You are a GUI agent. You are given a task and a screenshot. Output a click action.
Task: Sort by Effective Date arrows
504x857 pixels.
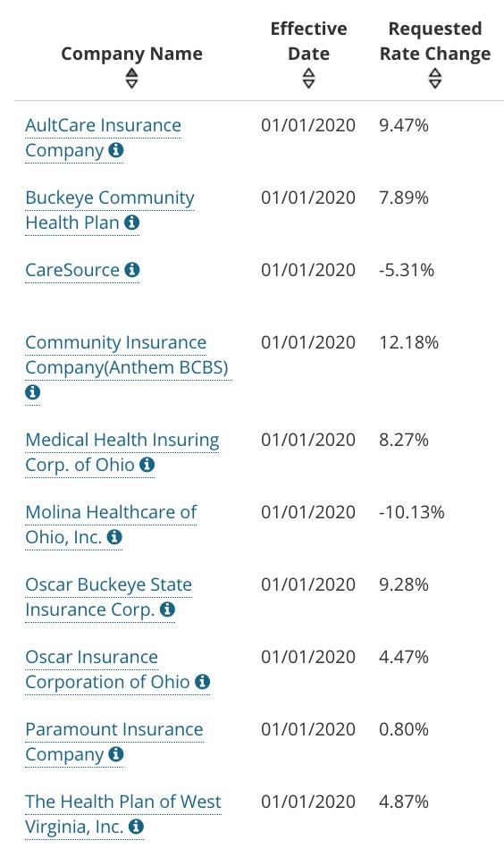point(309,78)
